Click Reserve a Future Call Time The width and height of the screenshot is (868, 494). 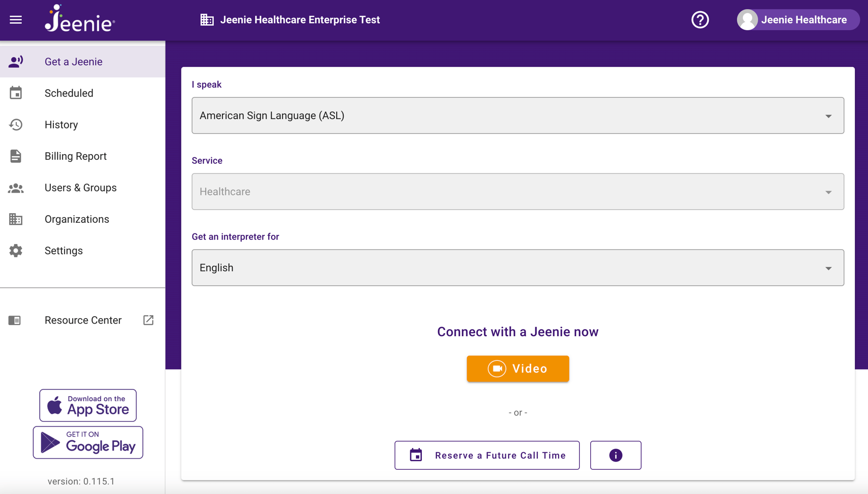coord(486,455)
